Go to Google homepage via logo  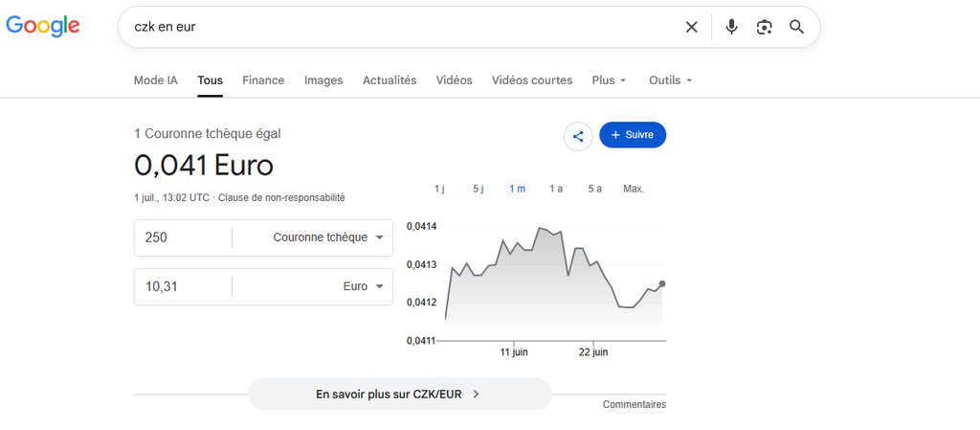43,26
